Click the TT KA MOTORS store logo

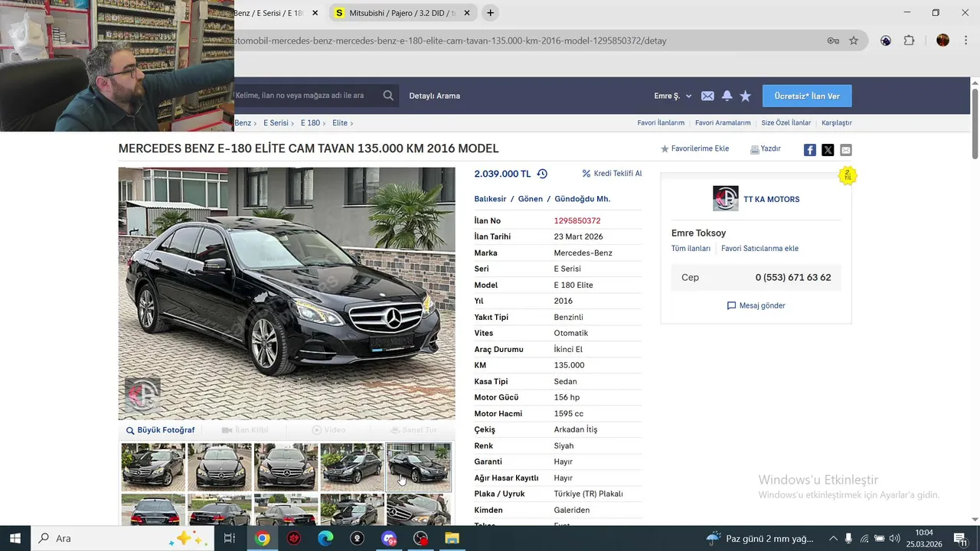(725, 198)
